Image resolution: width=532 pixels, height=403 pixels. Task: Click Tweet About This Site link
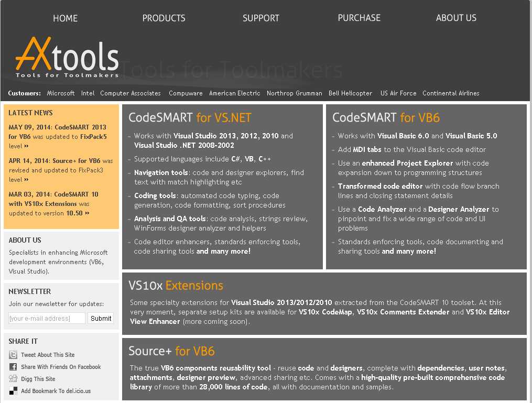point(48,354)
